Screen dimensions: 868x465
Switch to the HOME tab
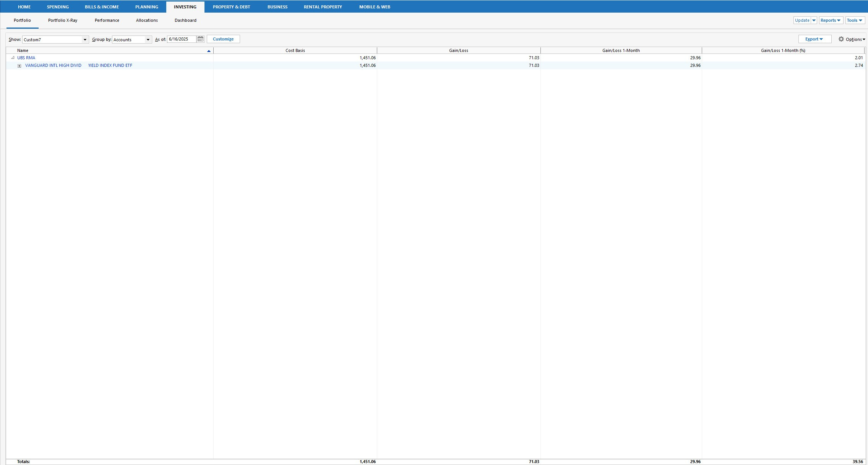24,7
